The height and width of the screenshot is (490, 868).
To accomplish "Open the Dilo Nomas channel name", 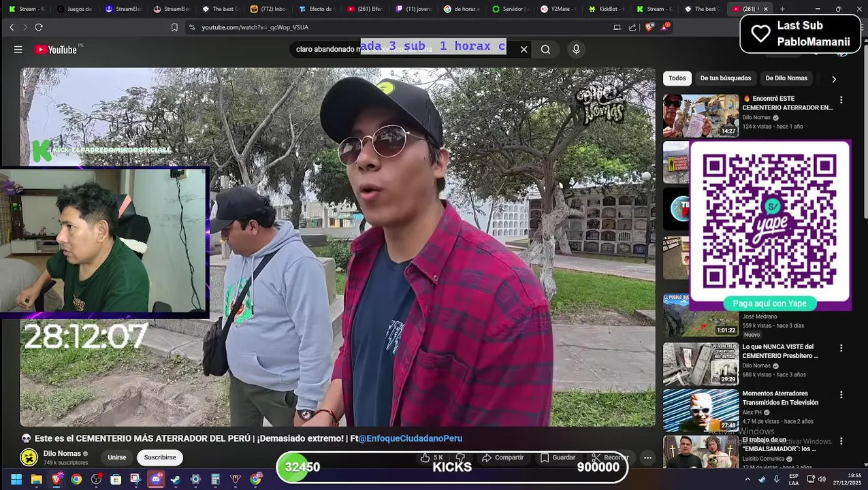I will (x=62, y=453).
